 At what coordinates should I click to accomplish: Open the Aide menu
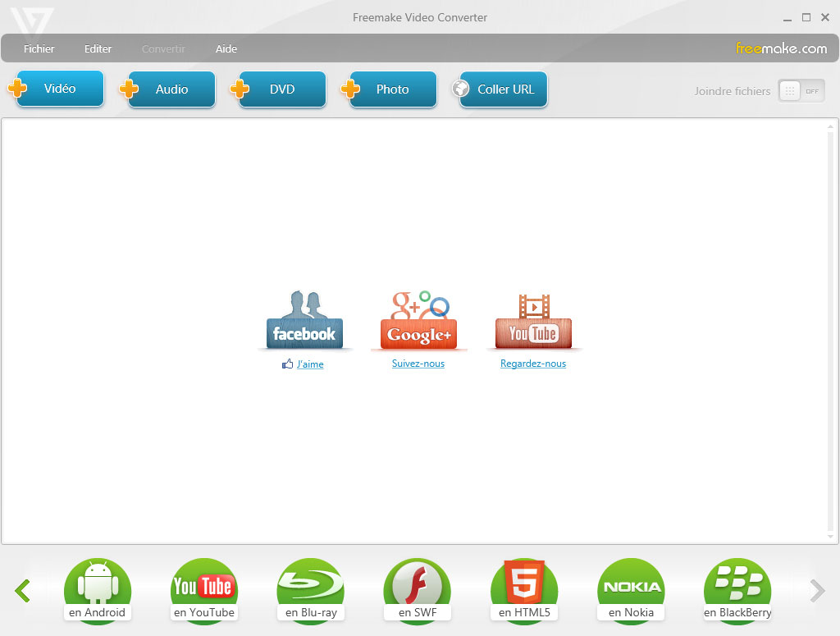tap(226, 49)
